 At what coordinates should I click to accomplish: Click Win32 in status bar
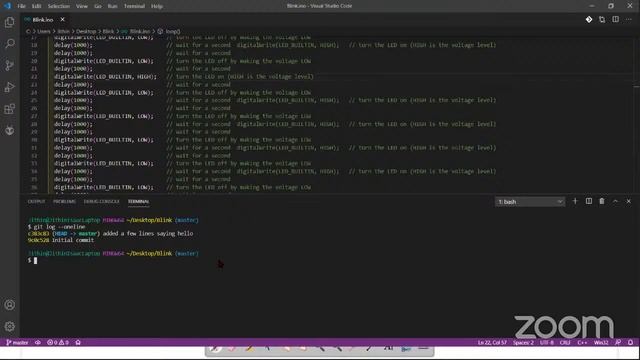click(x=601, y=342)
